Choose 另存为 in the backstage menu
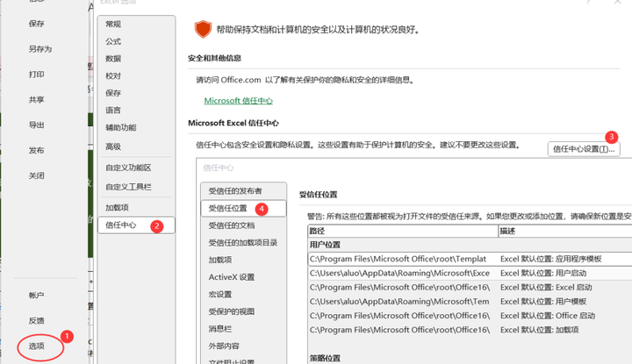Screen dimensions: 632x364 [x=39, y=49]
